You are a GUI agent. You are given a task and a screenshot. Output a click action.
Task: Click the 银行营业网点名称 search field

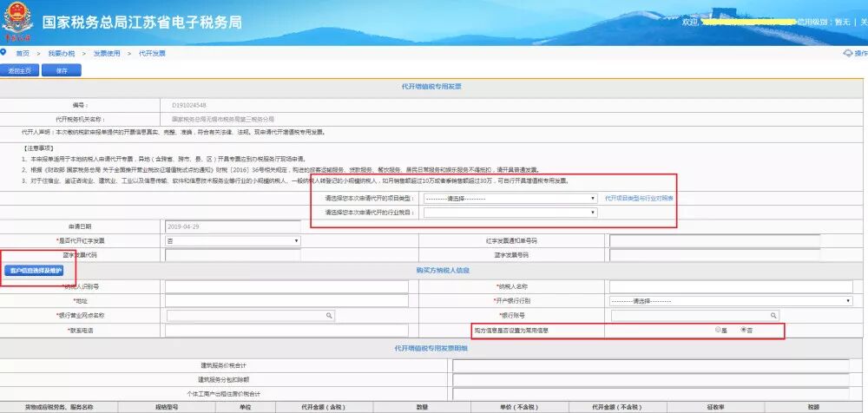250,316
